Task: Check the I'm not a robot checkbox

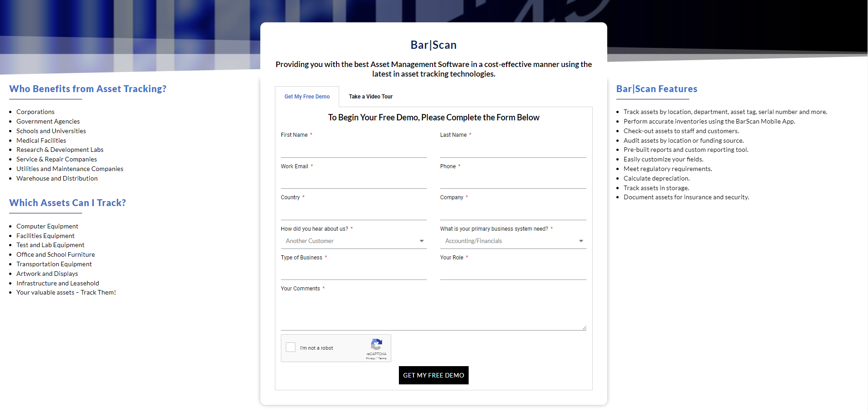Action: 290,347
